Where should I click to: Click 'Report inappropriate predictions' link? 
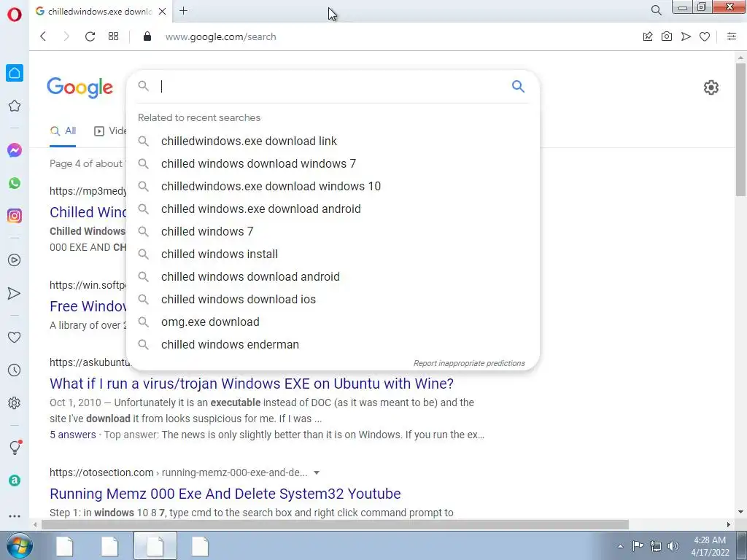pyautogui.click(x=469, y=363)
